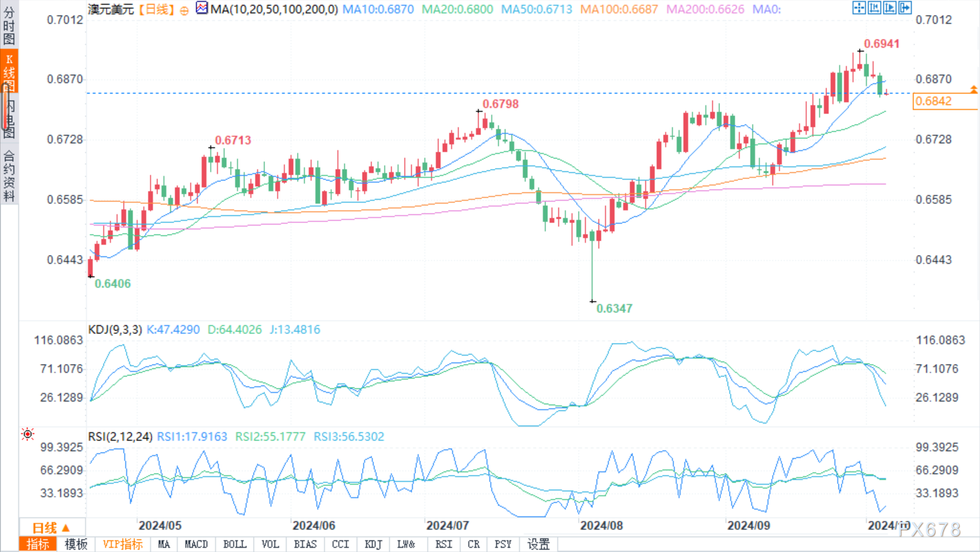This screenshot has width=980, height=552.
Task: Click the jump-to-start chart icon
Action: pyautogui.click(x=874, y=8)
